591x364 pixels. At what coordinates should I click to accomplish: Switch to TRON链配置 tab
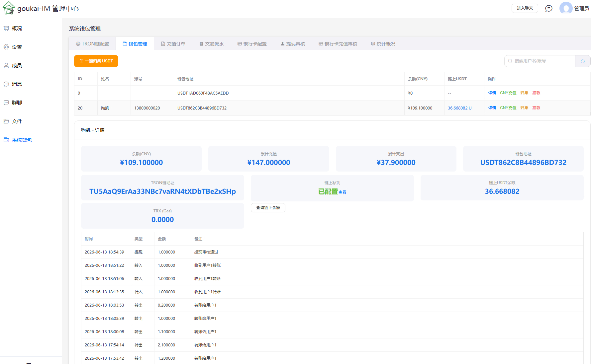pos(92,44)
